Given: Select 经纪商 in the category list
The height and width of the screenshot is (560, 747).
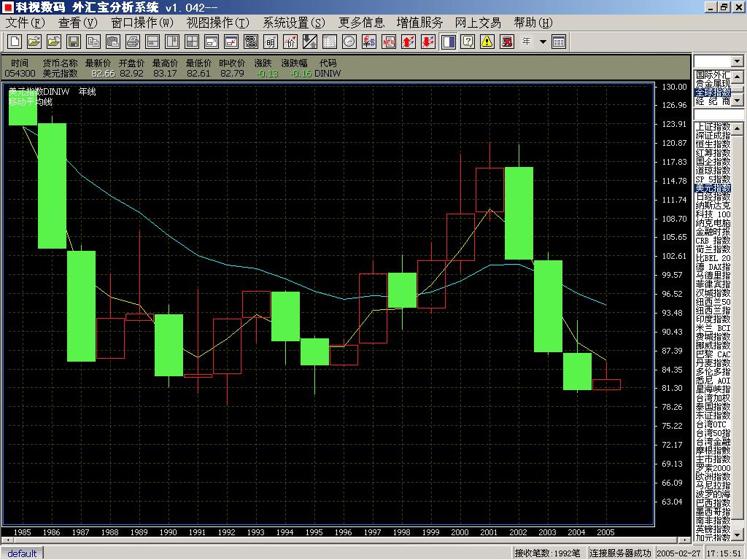Looking at the screenshot, I should (713, 101).
